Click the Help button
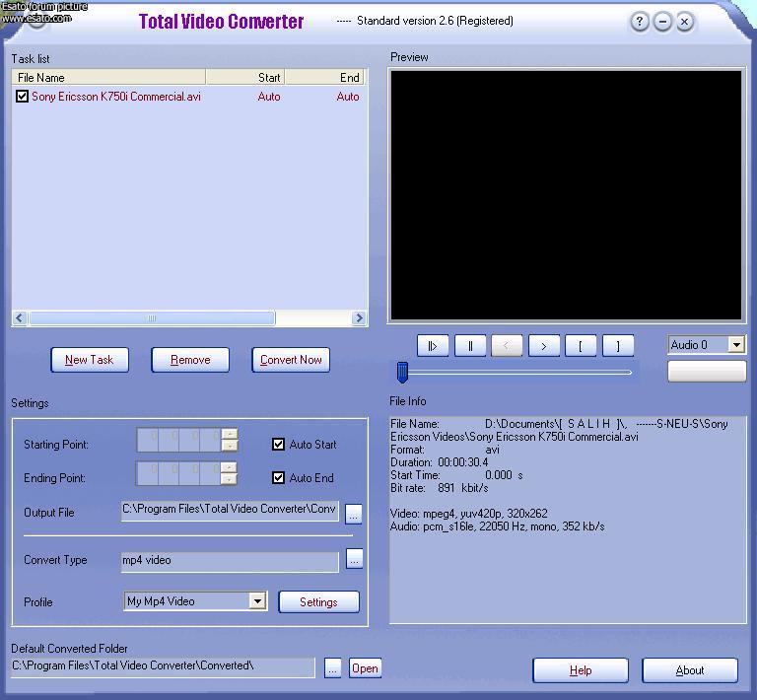The height and width of the screenshot is (700, 757). 581,670
